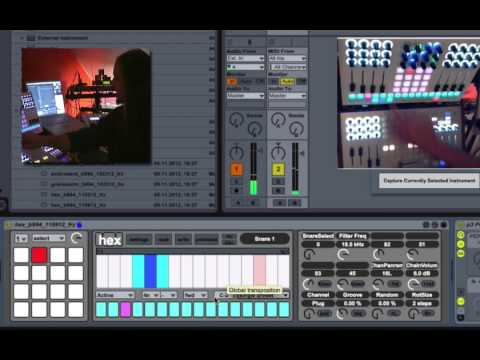This screenshot has width=480, height=360.
Task: Turn the Groove macro knob
Action: pyautogui.click(x=342, y=313)
